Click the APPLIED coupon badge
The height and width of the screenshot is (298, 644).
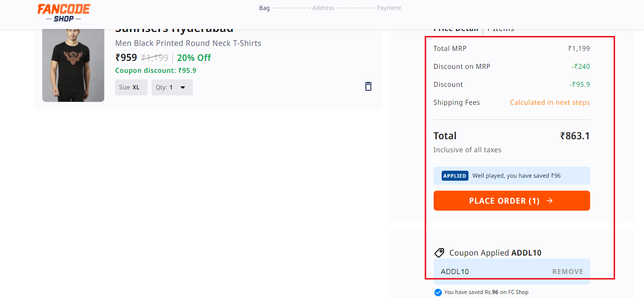point(454,175)
